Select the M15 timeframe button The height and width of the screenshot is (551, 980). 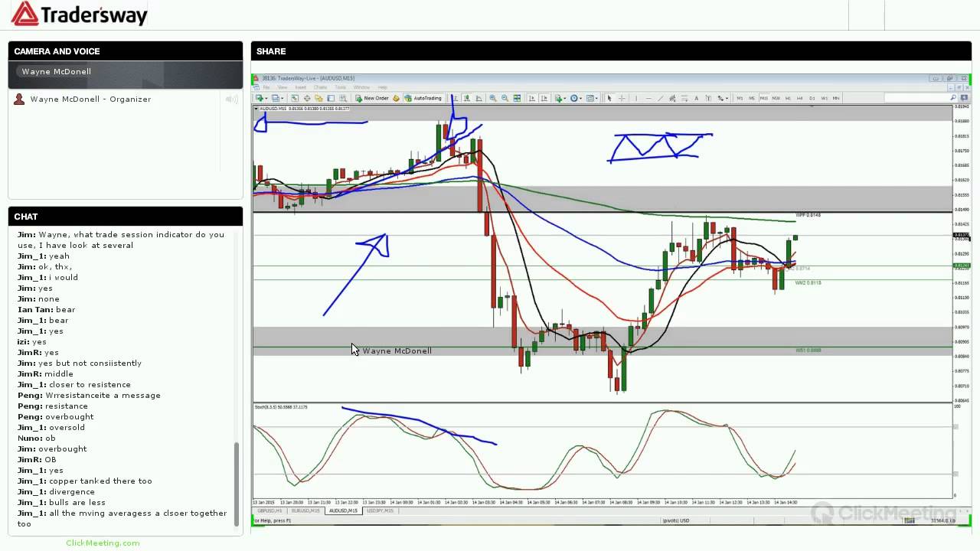pos(764,98)
